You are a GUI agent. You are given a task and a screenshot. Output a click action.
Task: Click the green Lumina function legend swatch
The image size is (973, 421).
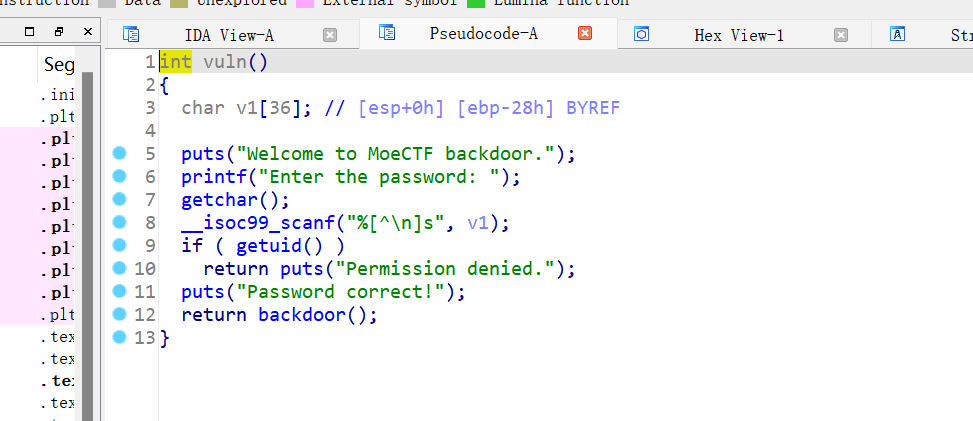pos(476,3)
